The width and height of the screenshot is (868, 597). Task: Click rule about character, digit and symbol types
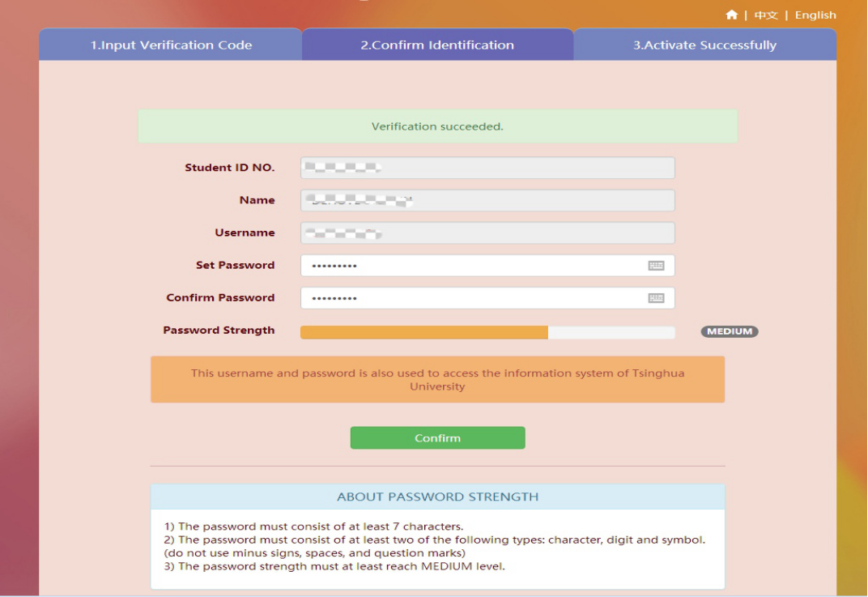click(435, 539)
